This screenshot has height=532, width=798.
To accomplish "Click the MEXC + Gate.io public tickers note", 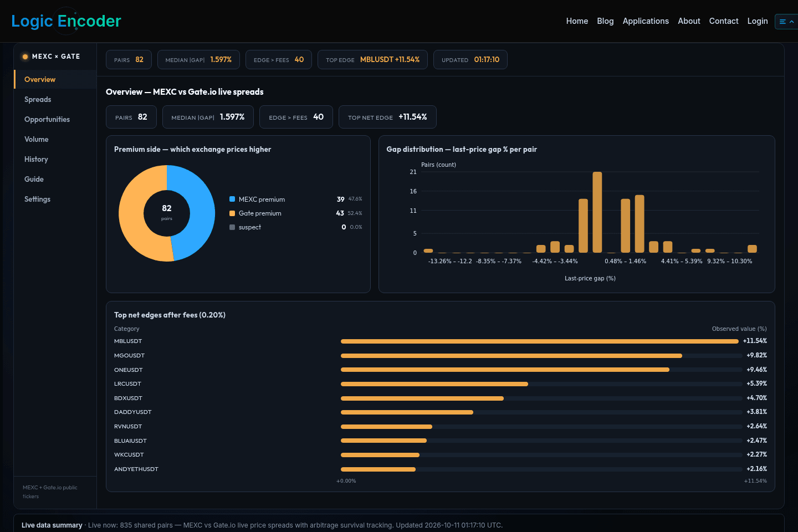I will pyautogui.click(x=50, y=492).
